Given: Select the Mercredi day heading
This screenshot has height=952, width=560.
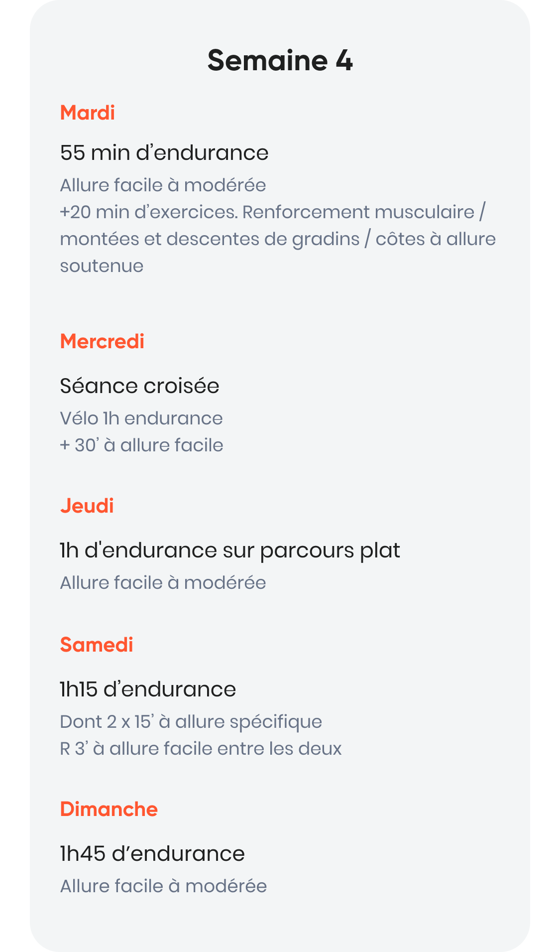Looking at the screenshot, I should pos(102,342).
